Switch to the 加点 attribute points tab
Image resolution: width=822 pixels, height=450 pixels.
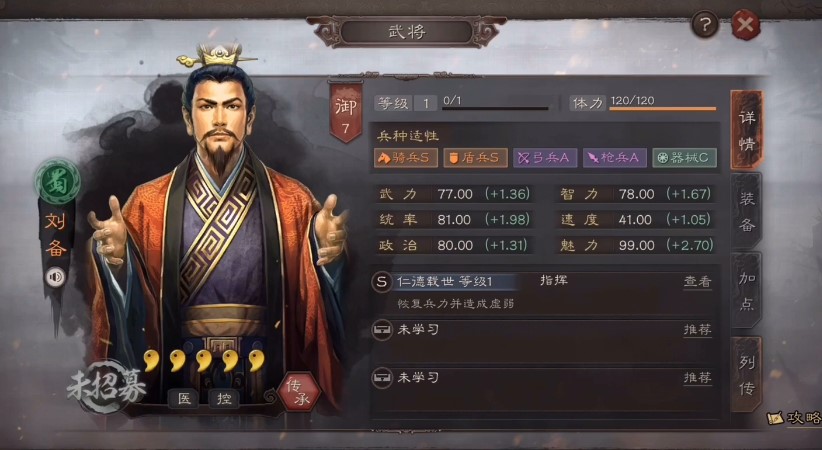click(747, 291)
